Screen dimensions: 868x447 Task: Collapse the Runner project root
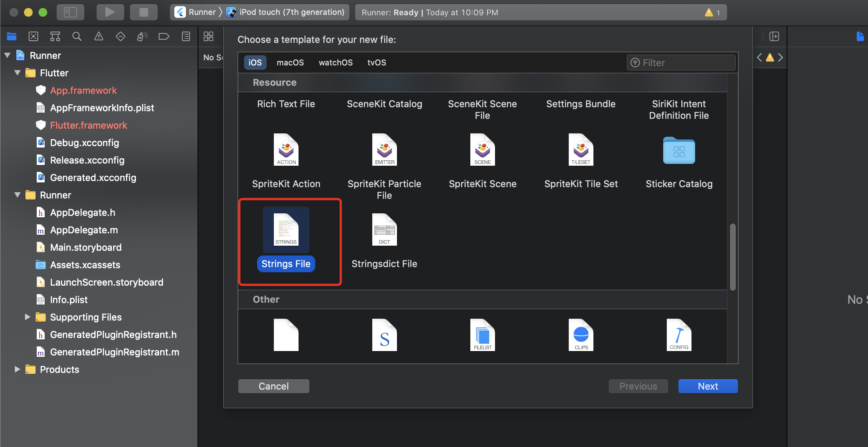(7, 56)
